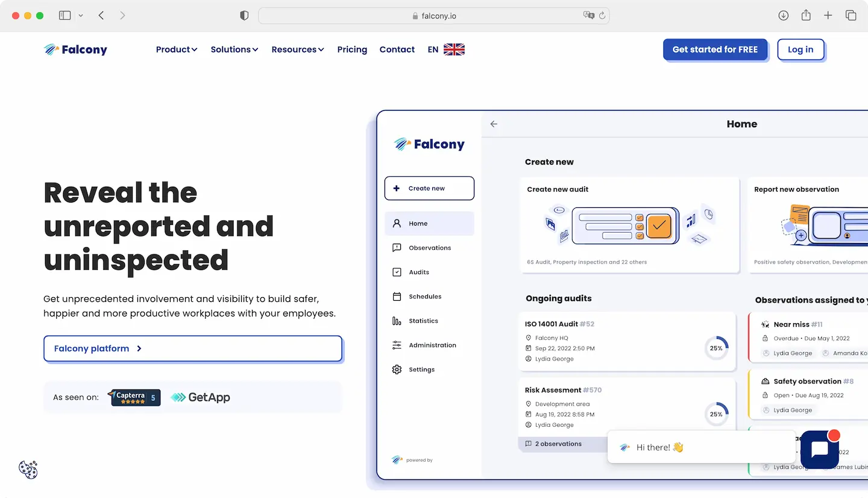Open the chat widget bubble
Image resolution: width=868 pixels, height=498 pixels.
click(819, 449)
